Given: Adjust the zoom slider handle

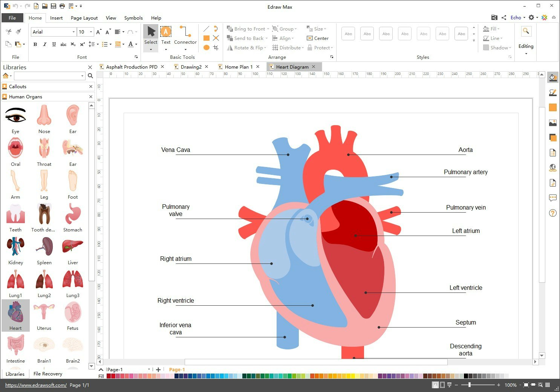Looking at the screenshot, I should pos(469,385).
